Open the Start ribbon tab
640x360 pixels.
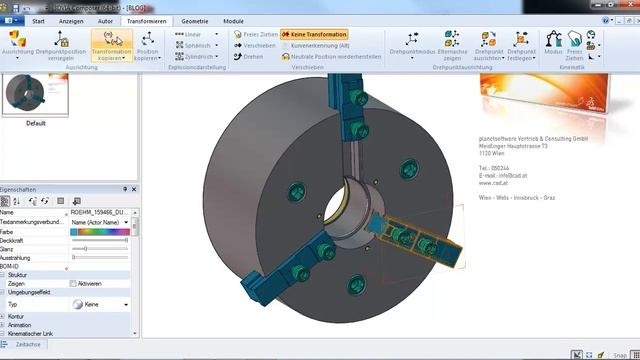(x=38, y=21)
